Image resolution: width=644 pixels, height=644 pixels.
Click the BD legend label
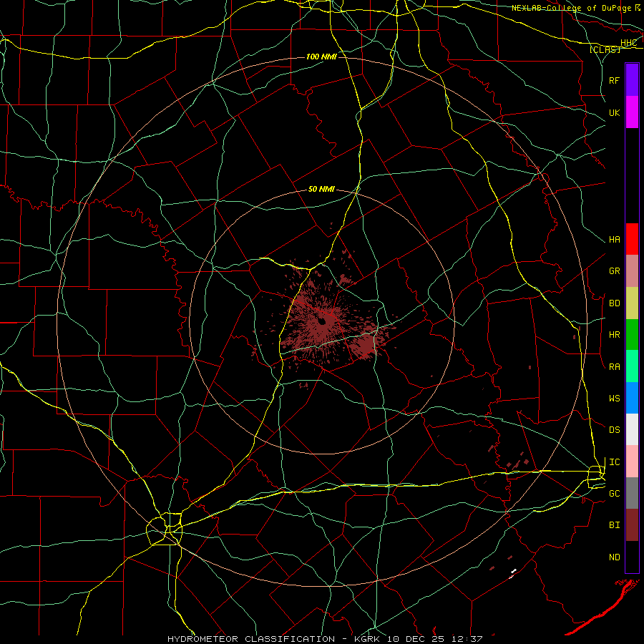click(x=615, y=303)
